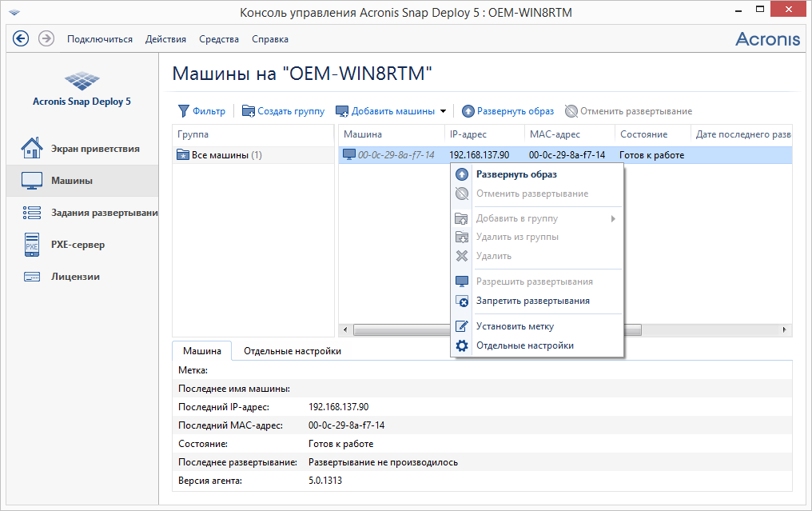Click Запретить развертывания blocked monitor icon
812x511 pixels.
(461, 301)
